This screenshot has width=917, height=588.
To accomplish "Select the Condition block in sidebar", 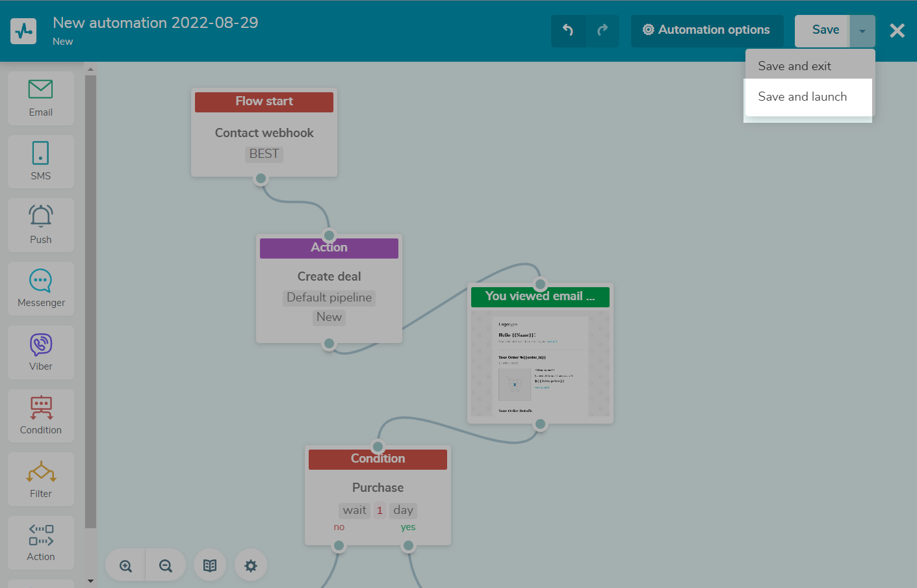I will [40, 416].
